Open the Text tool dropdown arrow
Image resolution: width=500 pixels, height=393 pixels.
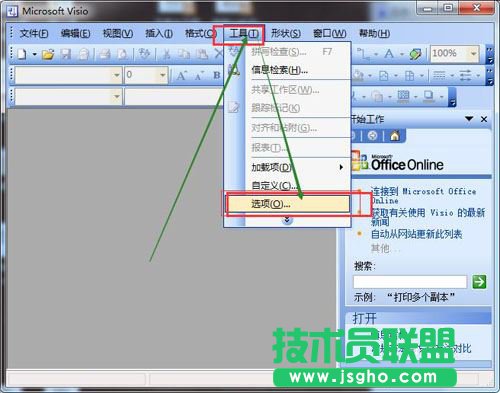pos(402,54)
